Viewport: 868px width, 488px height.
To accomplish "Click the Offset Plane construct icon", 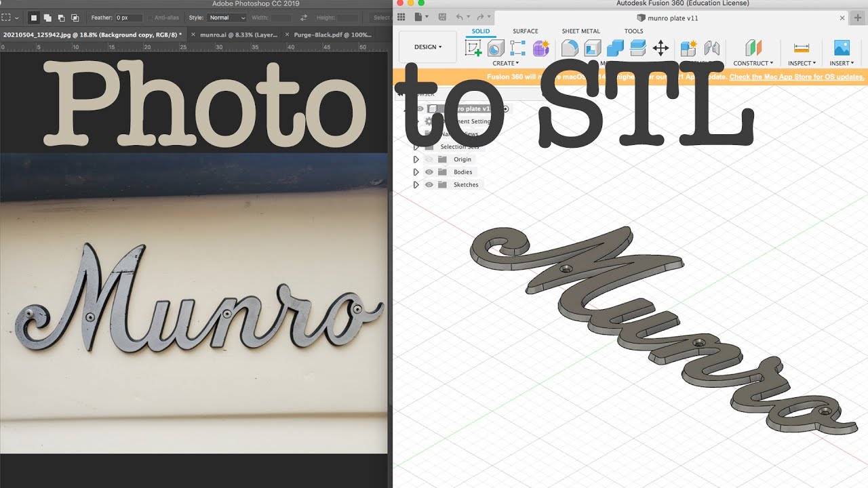I will click(753, 48).
